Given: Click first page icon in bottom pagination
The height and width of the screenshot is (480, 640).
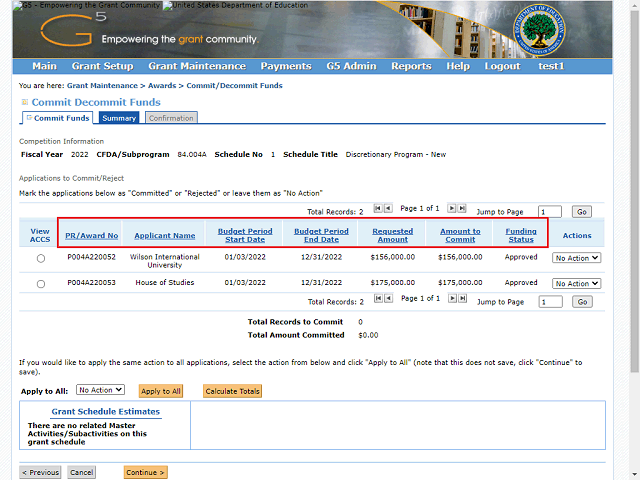Looking at the screenshot, I should coord(378,298).
